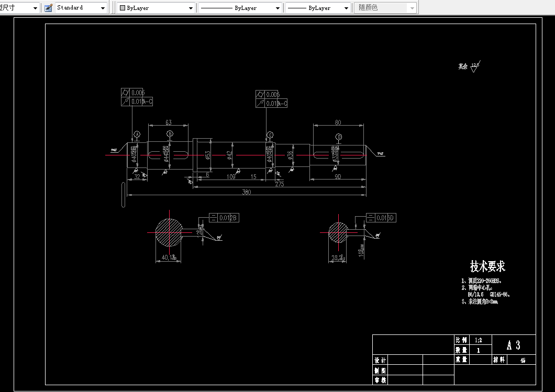The height and width of the screenshot is (392, 555).
Task: Click the 技术要求 heading text
Action: (x=487, y=266)
